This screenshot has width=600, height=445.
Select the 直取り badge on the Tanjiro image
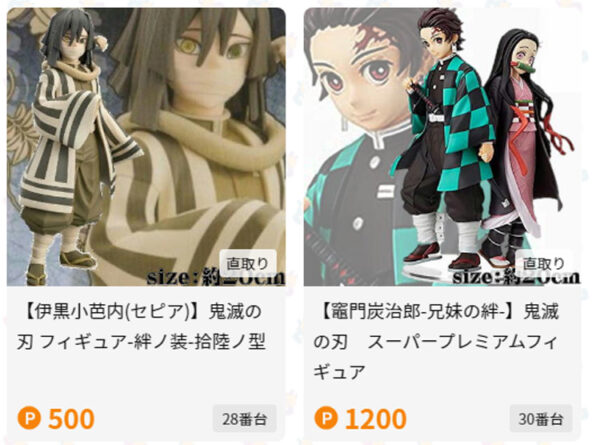tap(544, 263)
